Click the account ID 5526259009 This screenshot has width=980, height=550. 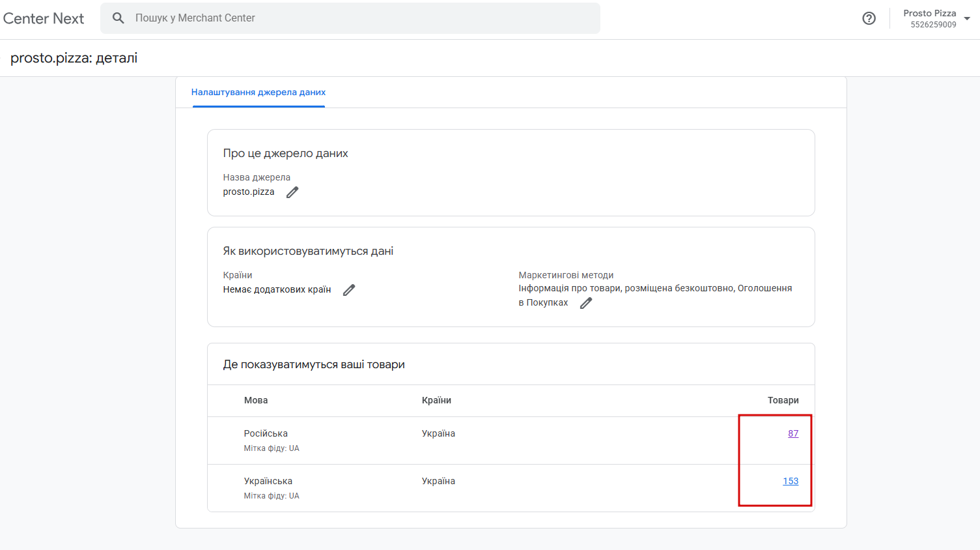[933, 25]
